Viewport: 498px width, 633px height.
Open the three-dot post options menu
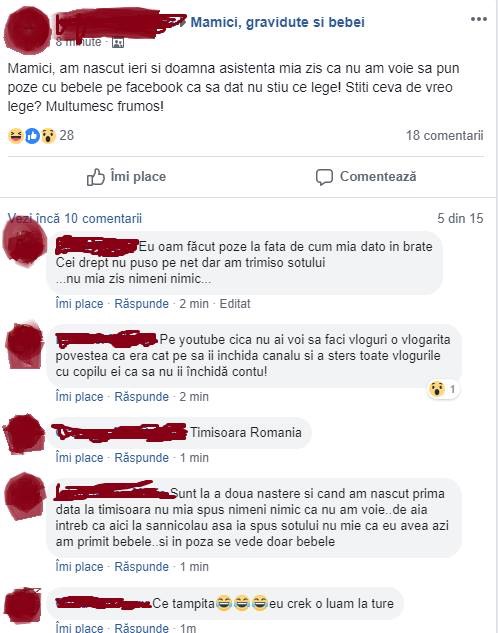[479, 19]
